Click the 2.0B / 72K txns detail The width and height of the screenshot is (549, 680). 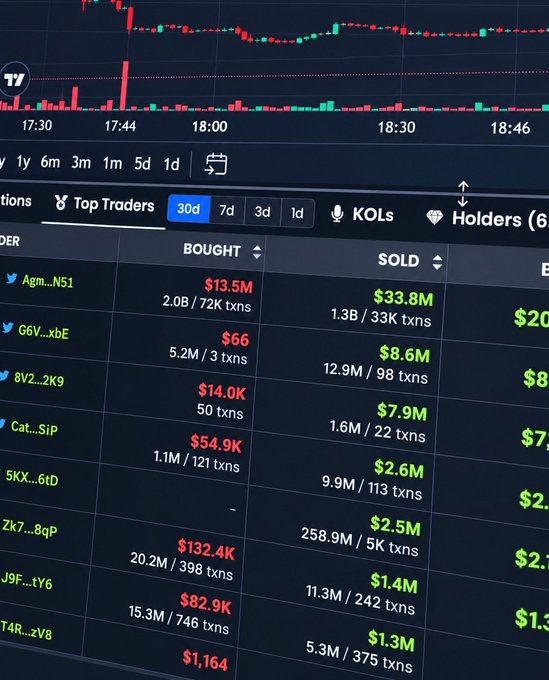point(207,303)
